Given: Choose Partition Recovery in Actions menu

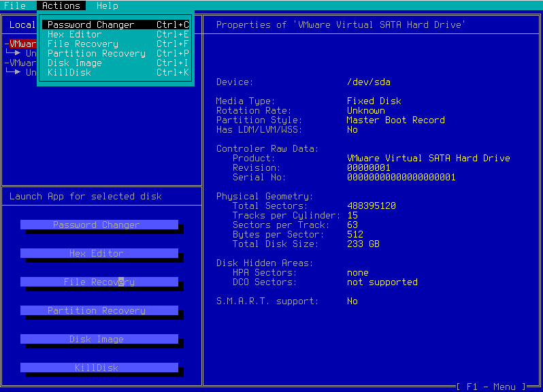Looking at the screenshot, I should [x=116, y=53].
